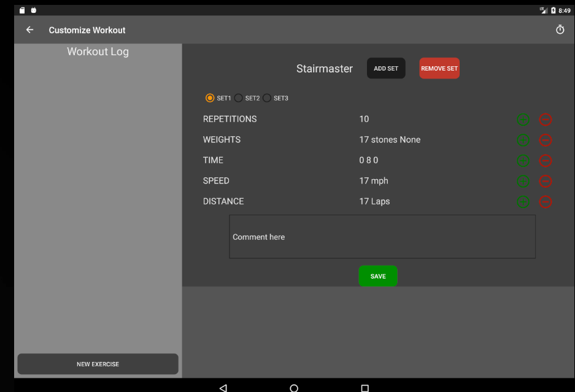575x392 pixels.
Task: Click the REMOVE SET button
Action: pos(439,68)
